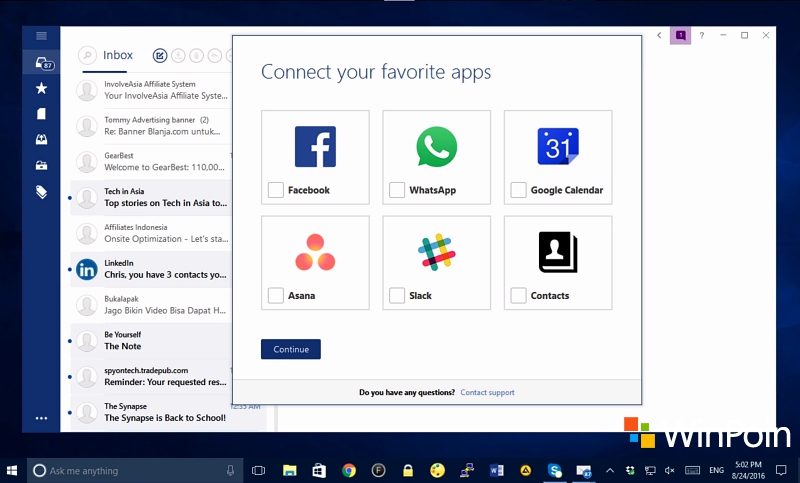Open the starred messages star icon
Screen dimensions: 800x483
[x=41, y=89]
